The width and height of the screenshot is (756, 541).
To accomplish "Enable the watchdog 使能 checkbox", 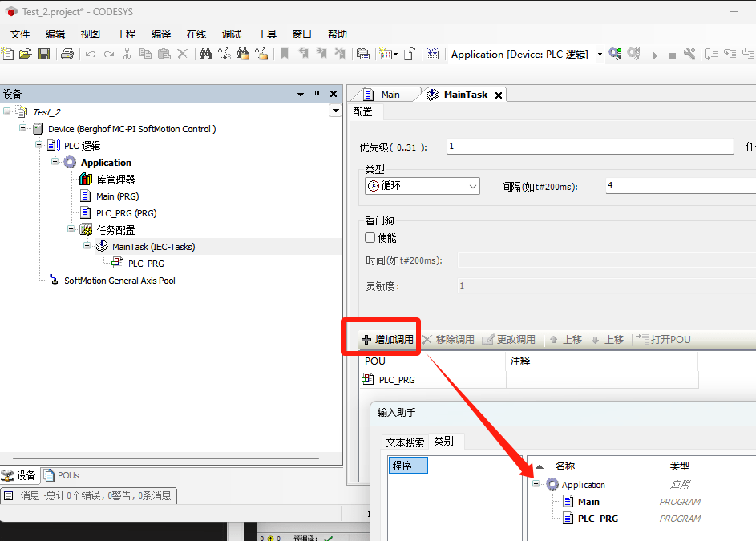I will 370,238.
